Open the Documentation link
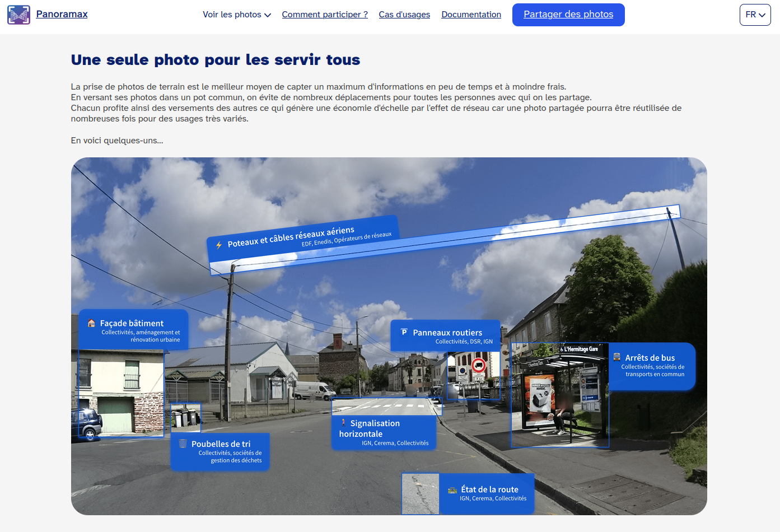The height and width of the screenshot is (532, 780). 471,15
